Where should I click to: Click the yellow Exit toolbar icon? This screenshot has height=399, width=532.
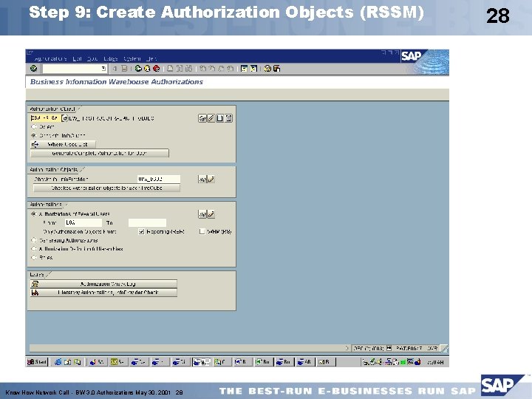[147, 69]
